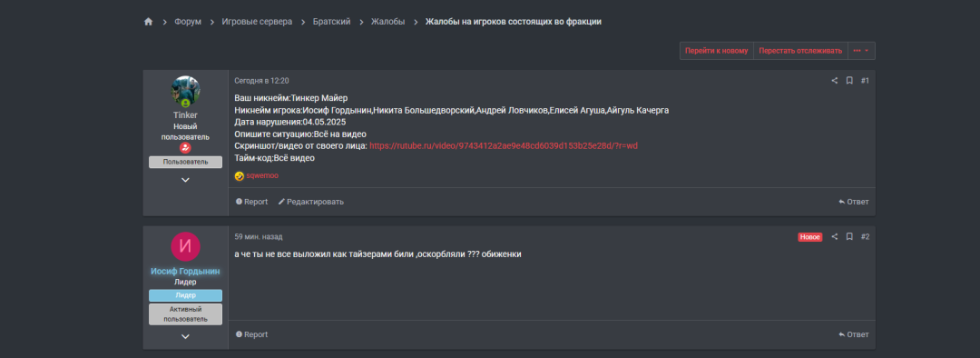Bookmark post #1
Screen dimensions: 980x358
(849, 81)
